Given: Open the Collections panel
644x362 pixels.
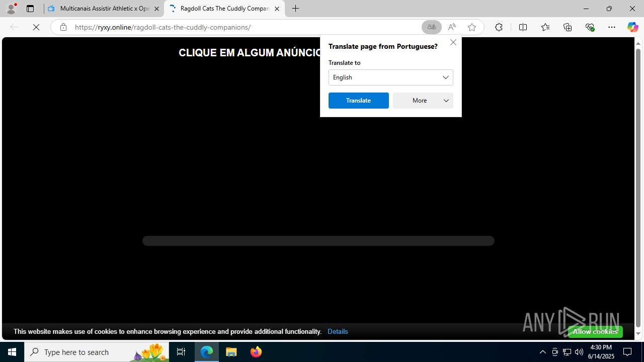Looking at the screenshot, I should [x=568, y=27].
